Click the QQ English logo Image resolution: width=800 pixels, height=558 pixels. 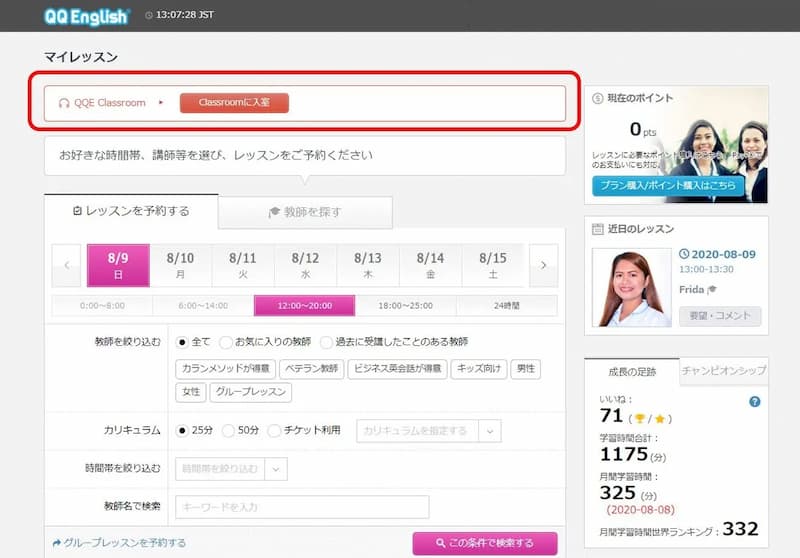(x=86, y=16)
